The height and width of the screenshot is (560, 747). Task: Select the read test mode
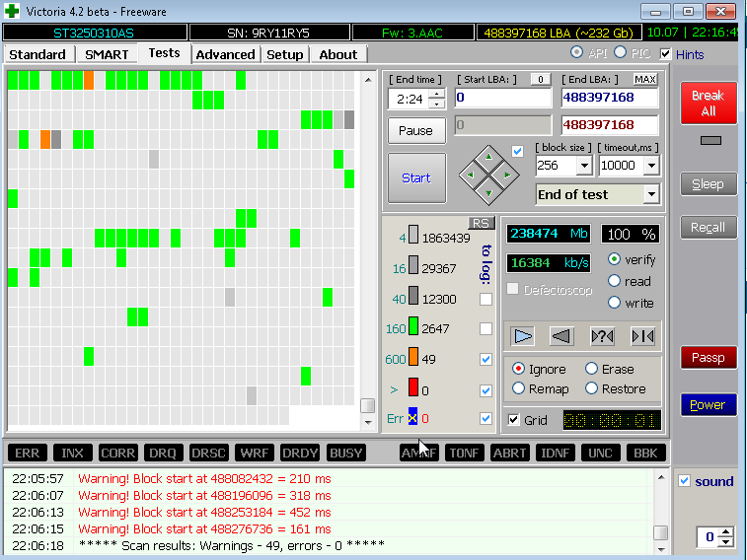pos(614,281)
